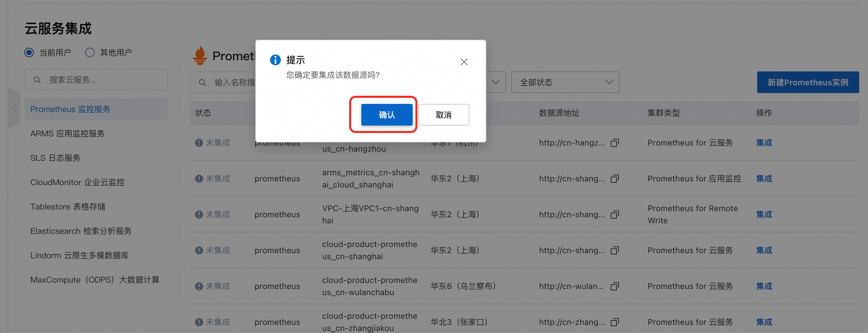Viewport: 868px width, 333px height.
Task: Open MaxCompute（ODPS）大数据计算 in sidebar
Action: [x=95, y=280]
